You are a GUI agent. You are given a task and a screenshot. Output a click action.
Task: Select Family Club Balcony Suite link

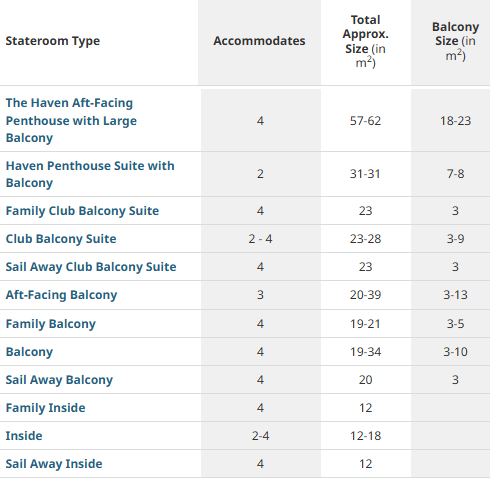coord(82,211)
